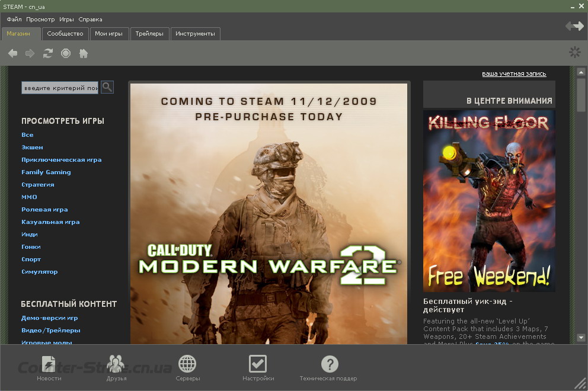Minimize the Steam window
The width and height of the screenshot is (588, 391).
573,7
